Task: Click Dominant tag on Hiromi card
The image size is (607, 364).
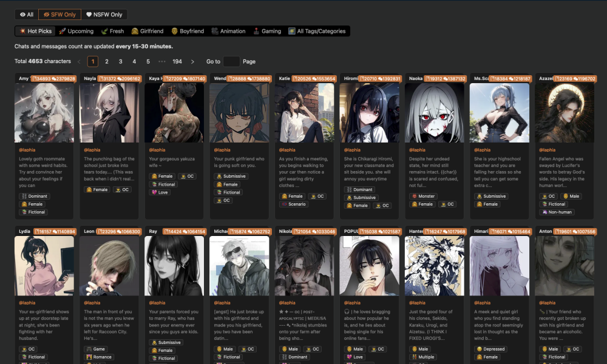Action: [x=359, y=189]
